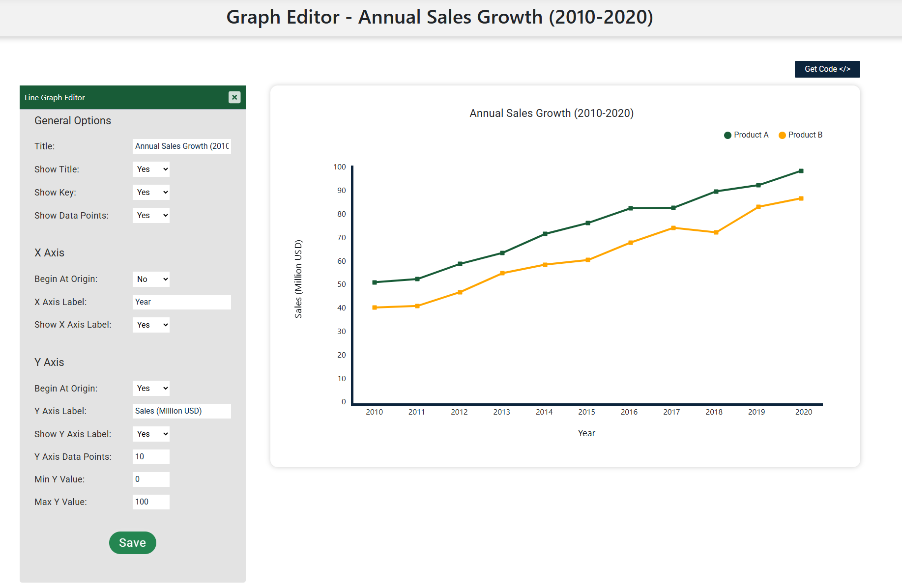
Task: Open the Show X Axis Label dropdown
Action: point(151,325)
